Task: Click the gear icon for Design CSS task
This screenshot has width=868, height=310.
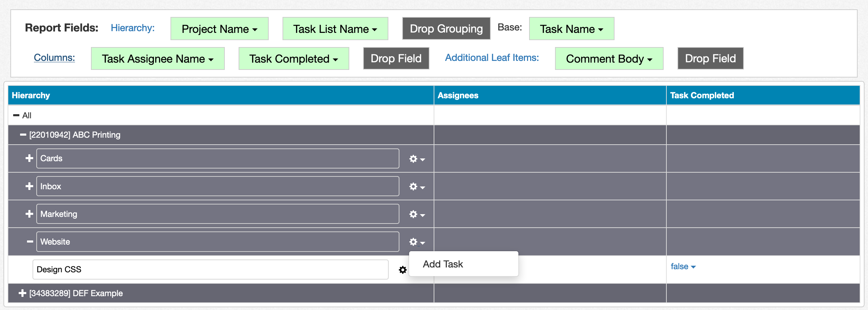Action: tap(403, 270)
